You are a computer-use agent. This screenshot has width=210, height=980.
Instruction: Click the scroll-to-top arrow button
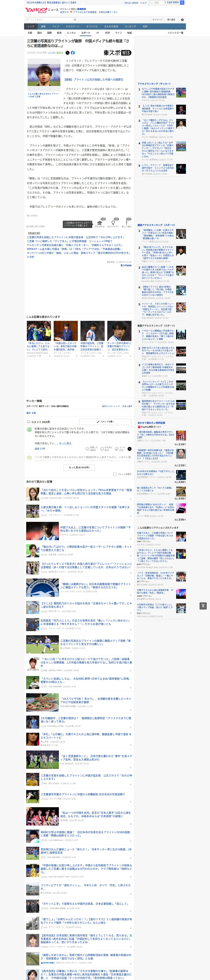point(203,606)
